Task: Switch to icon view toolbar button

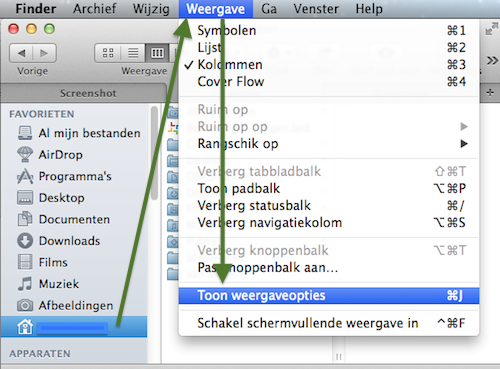Action: (108, 53)
